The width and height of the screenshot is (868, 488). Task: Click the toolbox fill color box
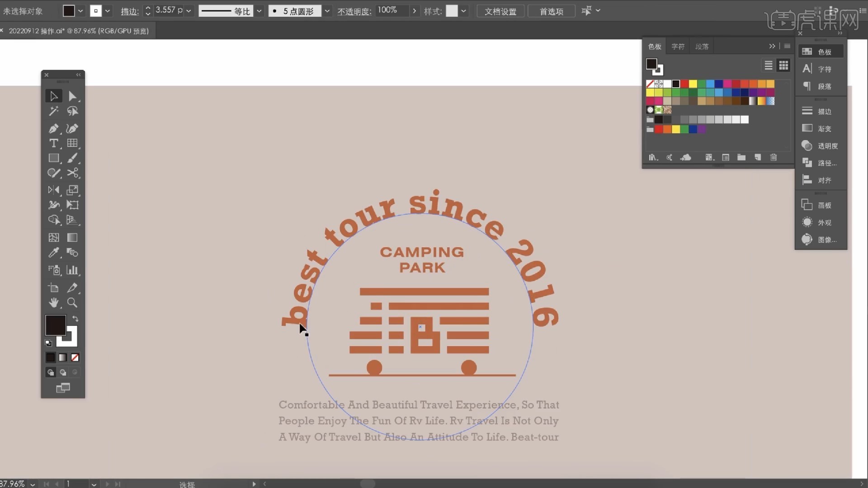pyautogui.click(x=56, y=325)
